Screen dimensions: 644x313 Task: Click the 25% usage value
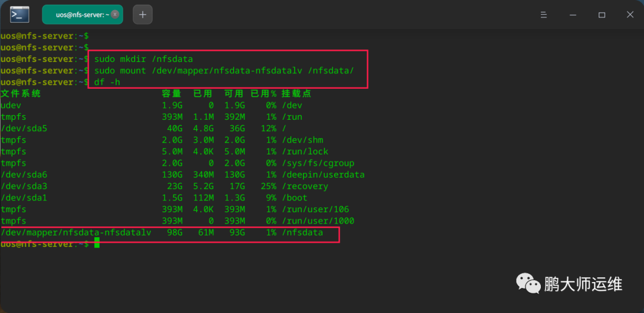click(x=268, y=187)
